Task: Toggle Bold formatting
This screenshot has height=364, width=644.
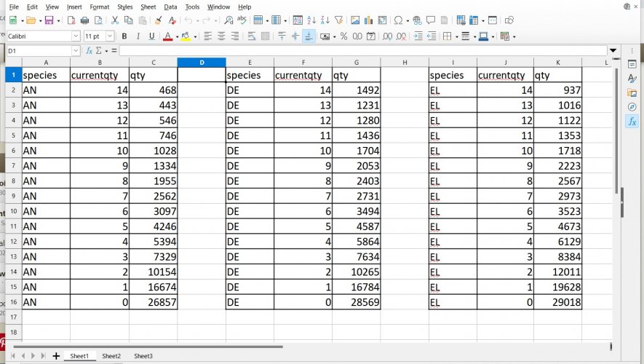Action: pos(124,36)
